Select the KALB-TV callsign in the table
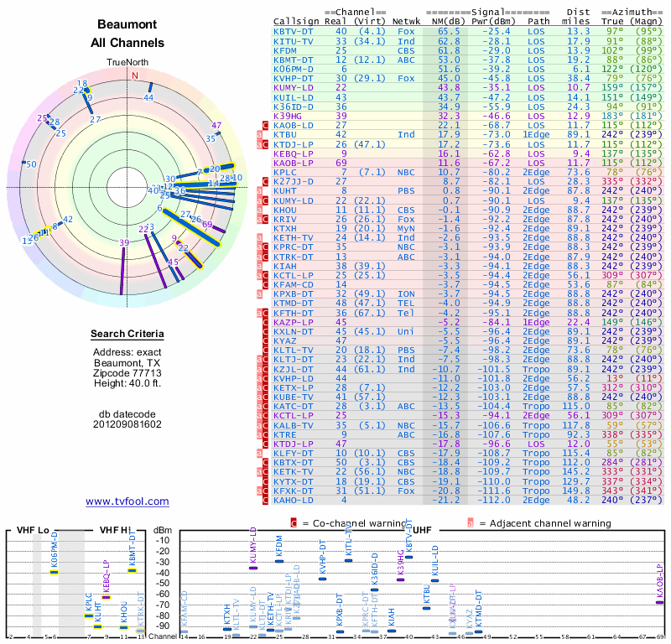Viewport: 671px width, 644px height. [294, 425]
